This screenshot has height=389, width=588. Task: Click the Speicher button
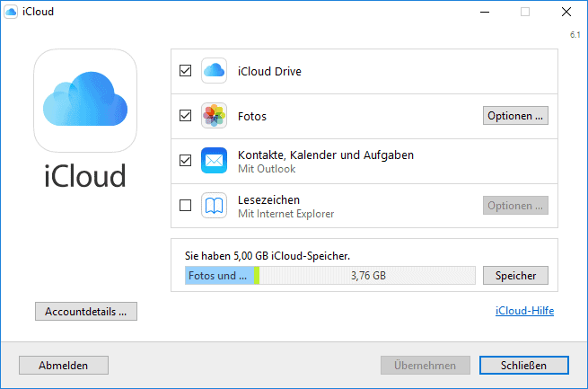pos(515,275)
